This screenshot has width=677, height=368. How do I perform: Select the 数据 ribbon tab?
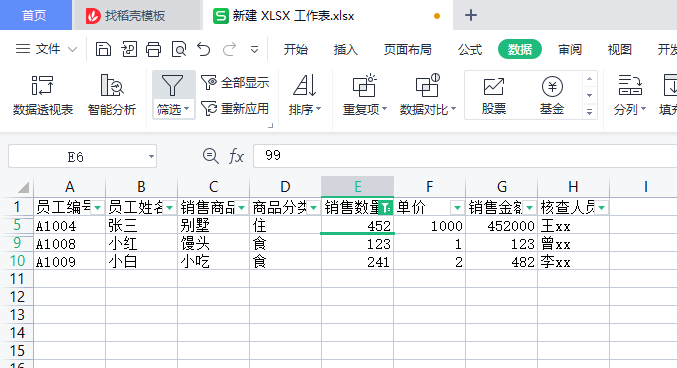point(519,49)
